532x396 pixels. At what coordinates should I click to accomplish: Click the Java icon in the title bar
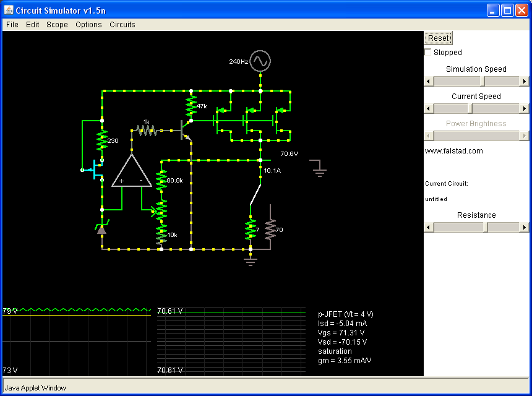(9, 10)
